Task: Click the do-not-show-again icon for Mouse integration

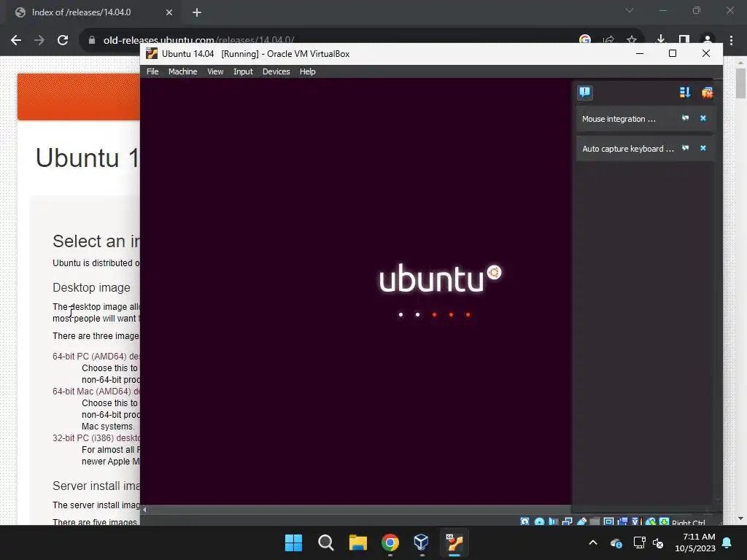Action: pos(685,118)
